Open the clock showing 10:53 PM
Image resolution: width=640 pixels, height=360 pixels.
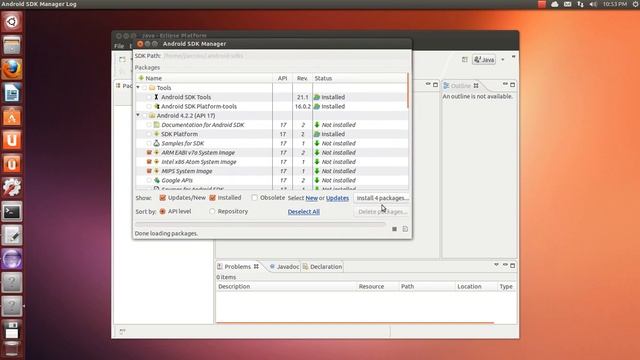[615, 4]
